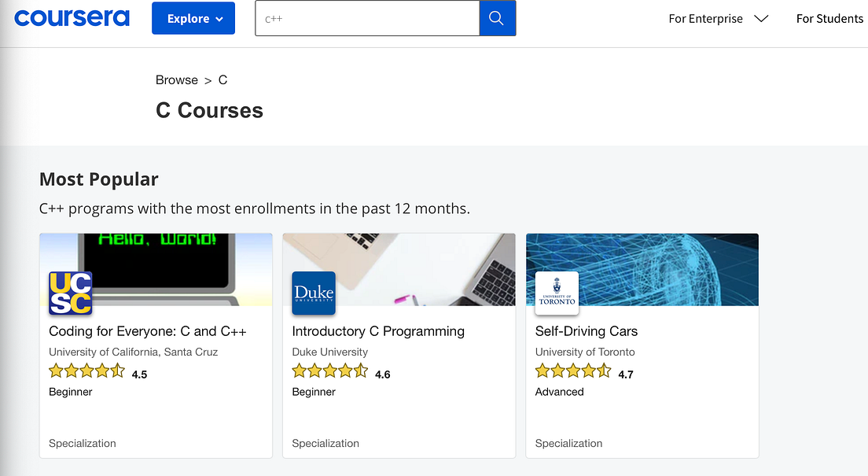Open the Hello World course thumbnail
This screenshot has width=868, height=476.
click(156, 269)
